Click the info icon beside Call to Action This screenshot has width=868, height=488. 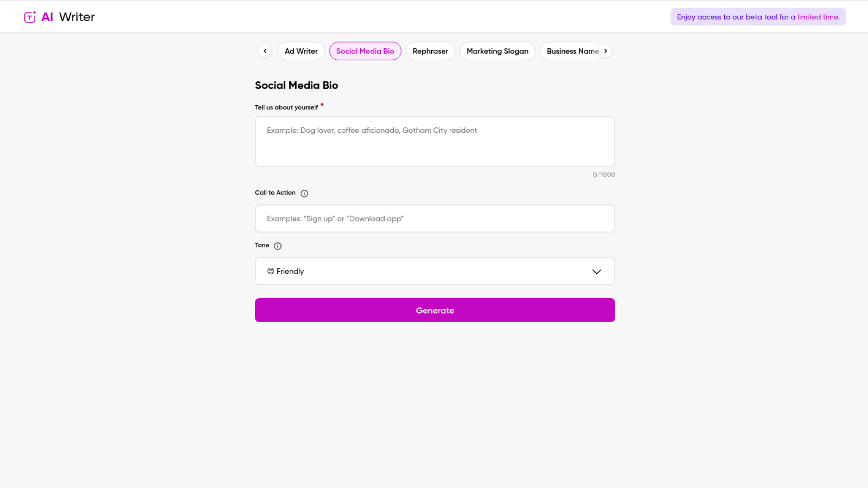(x=304, y=193)
